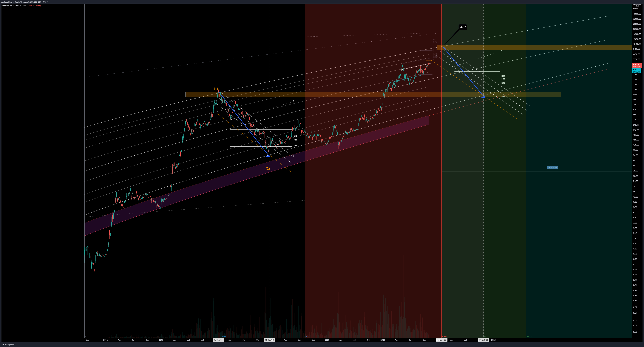The height and width of the screenshot is (347, 644).
Task: Click the 10450.00 price scale tick
Action: [637, 44]
